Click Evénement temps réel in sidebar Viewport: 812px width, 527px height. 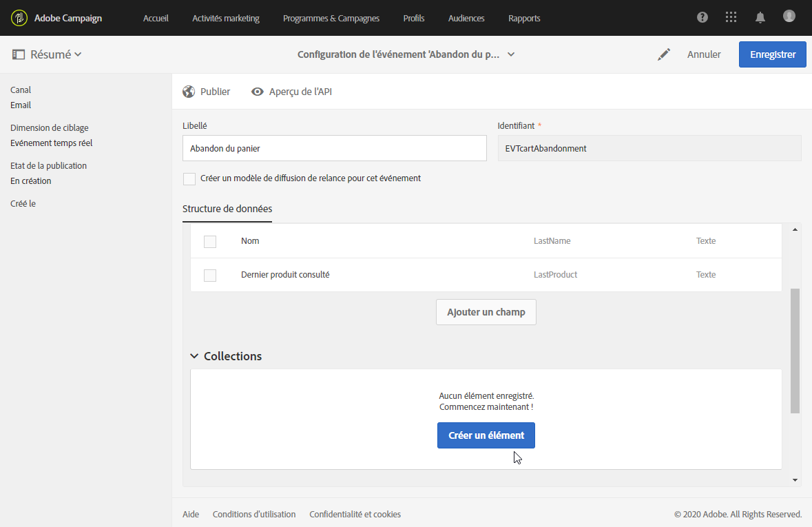(51, 143)
